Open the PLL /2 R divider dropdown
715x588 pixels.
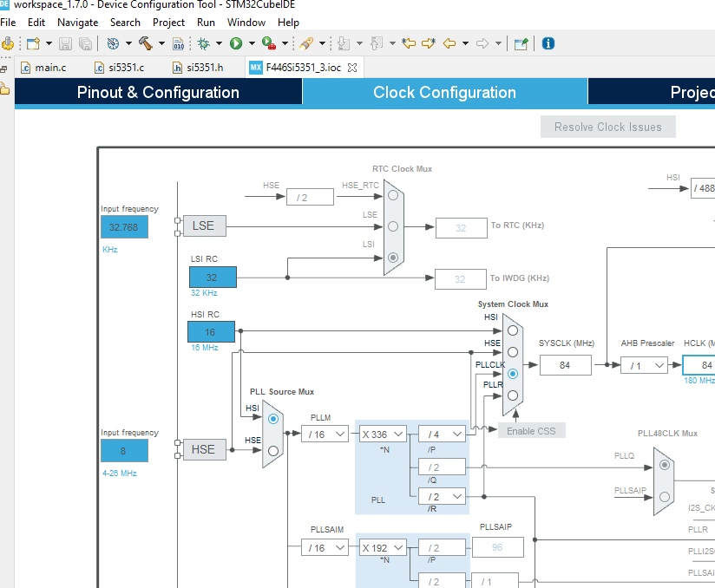(x=442, y=496)
